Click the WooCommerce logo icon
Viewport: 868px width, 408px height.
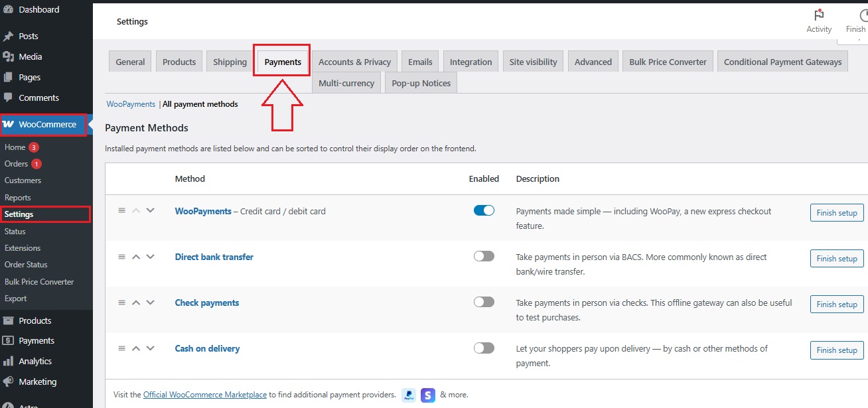coord(9,125)
